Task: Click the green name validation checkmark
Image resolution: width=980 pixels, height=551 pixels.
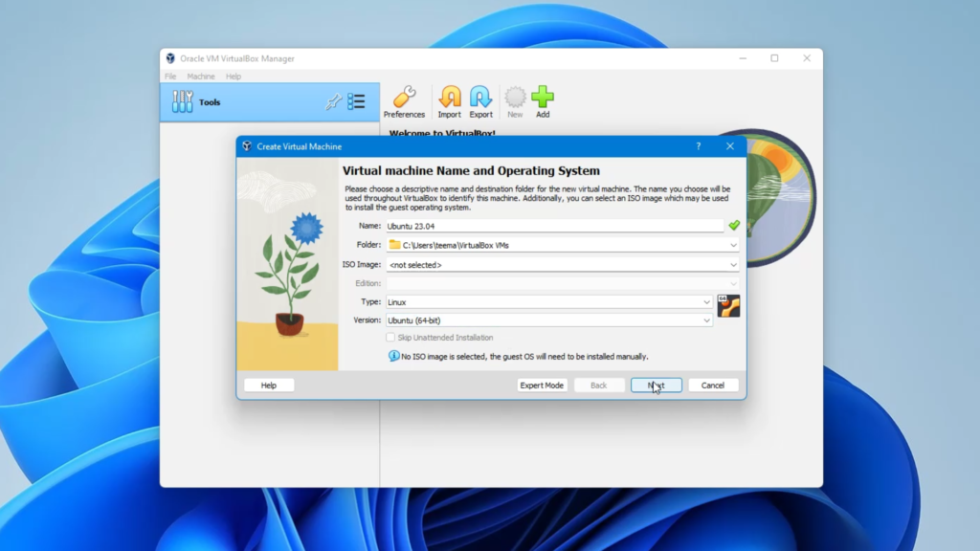Action: click(734, 225)
